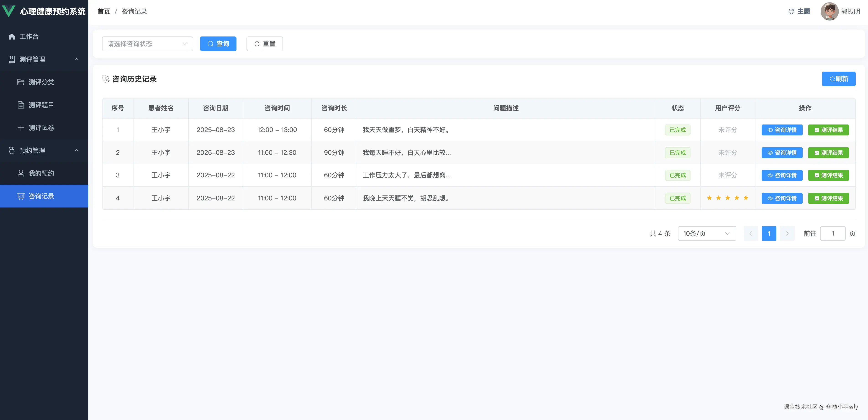The image size is (868, 420).
Task: Open the 请选择咨询状态 dropdown
Action: coord(147,44)
